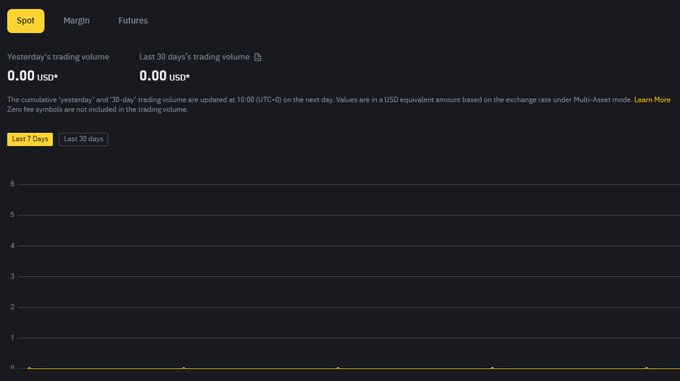Follow the Learn More link
Screen dimensions: 680x381
[652, 100]
